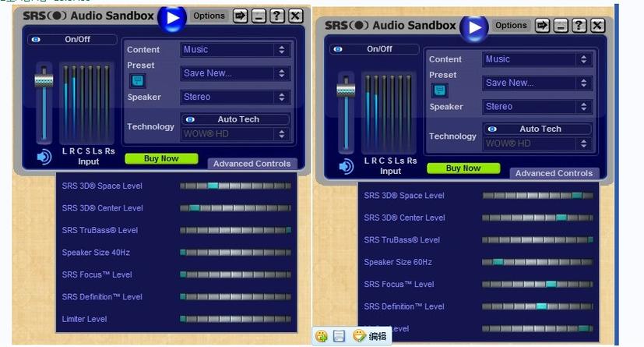
Task: Open help question-mark icon in right window
Action: pyautogui.click(x=579, y=26)
